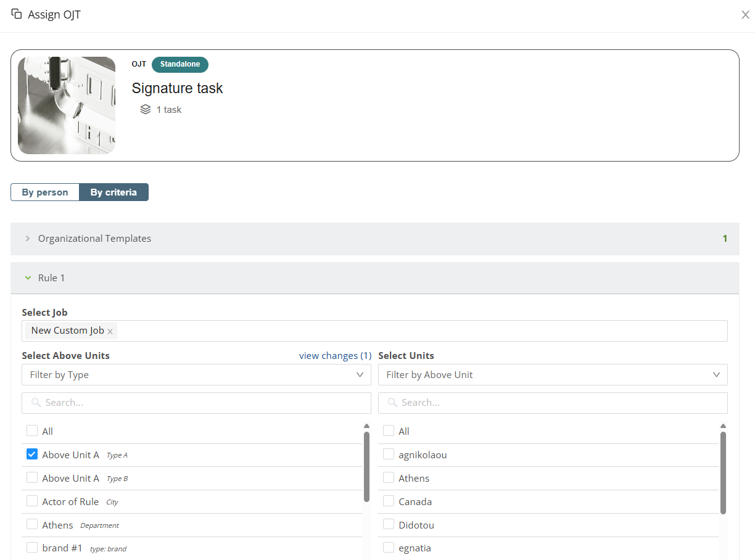Screen dimensions: 755x560
Task: Click the Signature task thumbnail image
Action: tap(67, 105)
